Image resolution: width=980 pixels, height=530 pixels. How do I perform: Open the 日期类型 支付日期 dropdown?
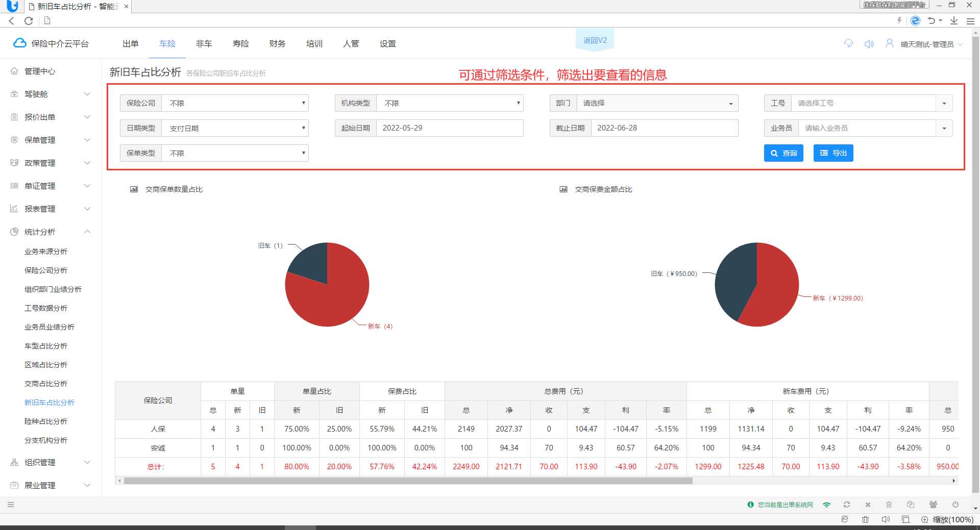point(235,128)
